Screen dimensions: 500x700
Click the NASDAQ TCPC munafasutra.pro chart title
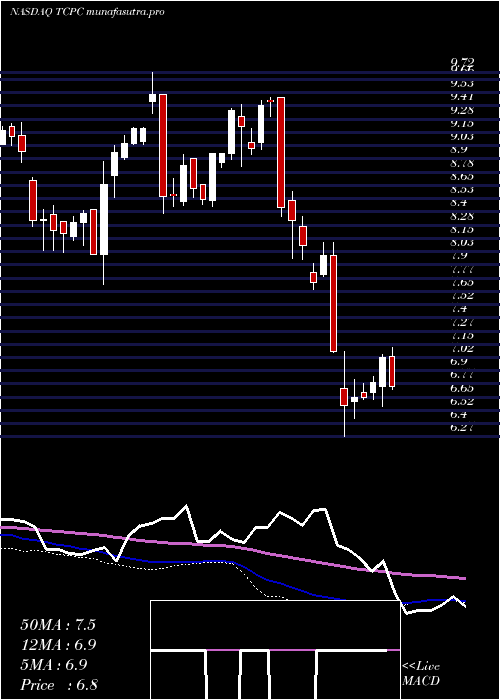tap(87, 12)
